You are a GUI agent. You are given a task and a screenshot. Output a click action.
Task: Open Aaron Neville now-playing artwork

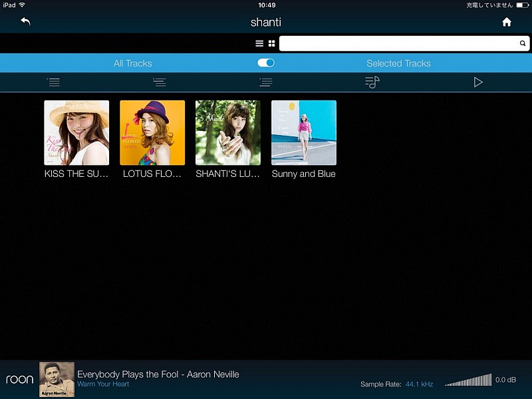tap(57, 379)
